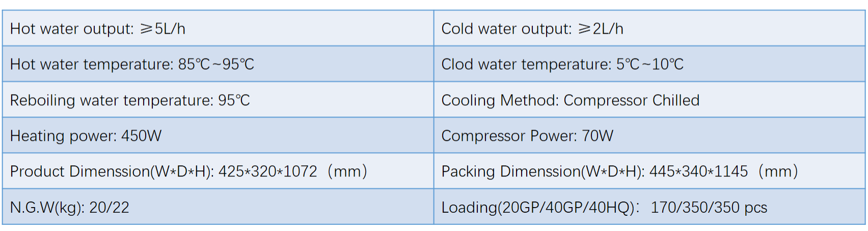This screenshot has height=231, width=868.
Task: Click Product Dimension 425*320*1072 cell
Action: coord(218,171)
